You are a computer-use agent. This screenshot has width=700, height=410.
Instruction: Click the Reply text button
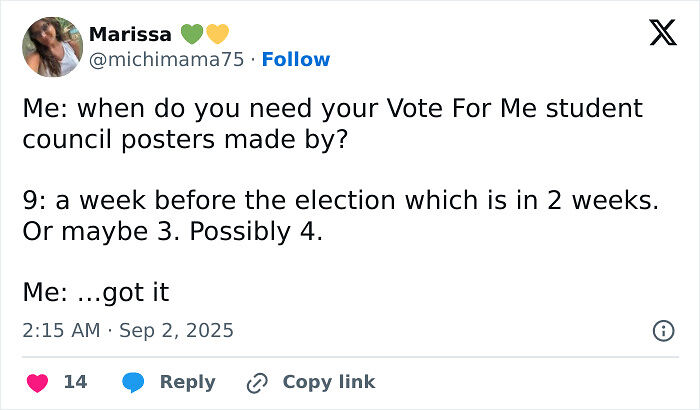[x=188, y=382]
